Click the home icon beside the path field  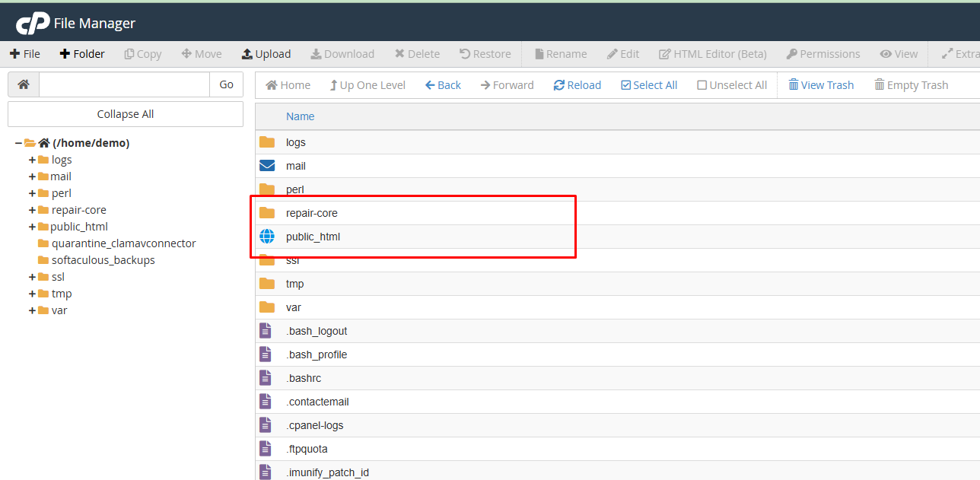click(22, 84)
